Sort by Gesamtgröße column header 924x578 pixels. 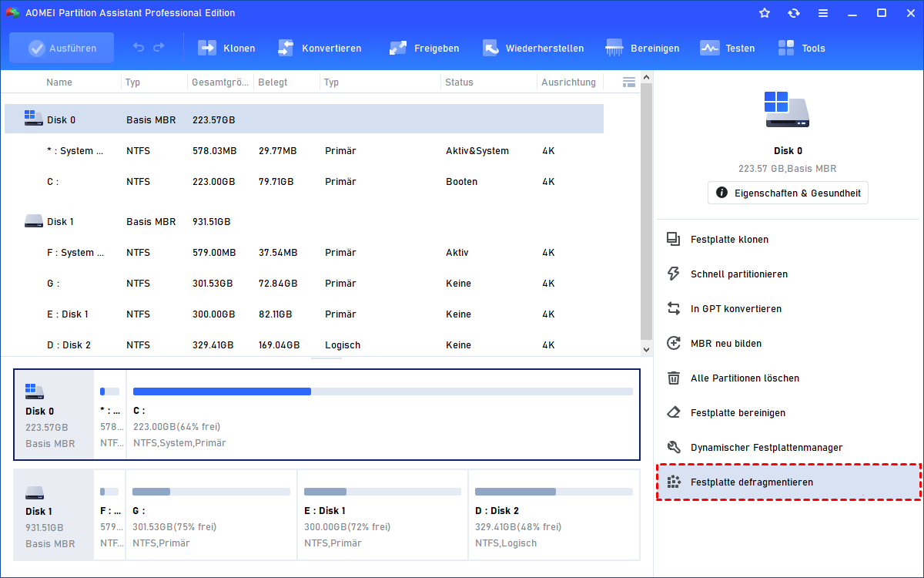point(219,82)
